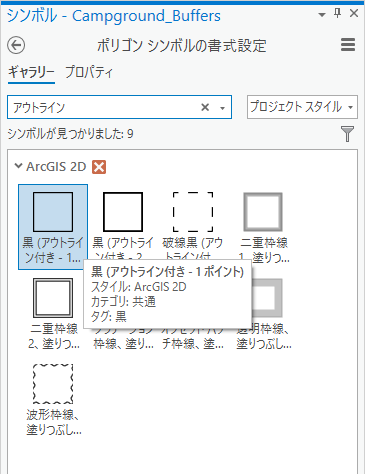Click inside the アウトライン search field
This screenshot has height=474, width=365.
pyautogui.click(x=103, y=107)
